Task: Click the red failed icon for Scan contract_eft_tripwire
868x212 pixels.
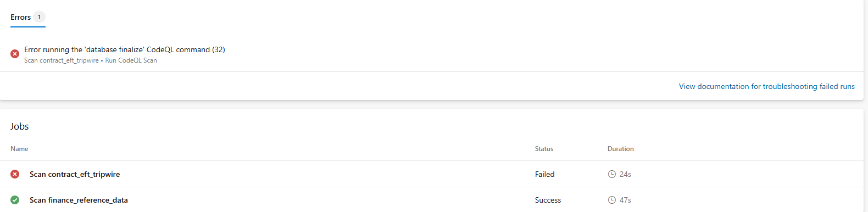Action: click(15, 174)
